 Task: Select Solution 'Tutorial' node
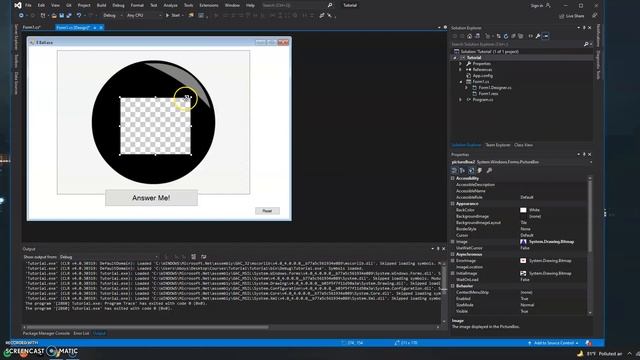pyautogui.click(x=490, y=51)
